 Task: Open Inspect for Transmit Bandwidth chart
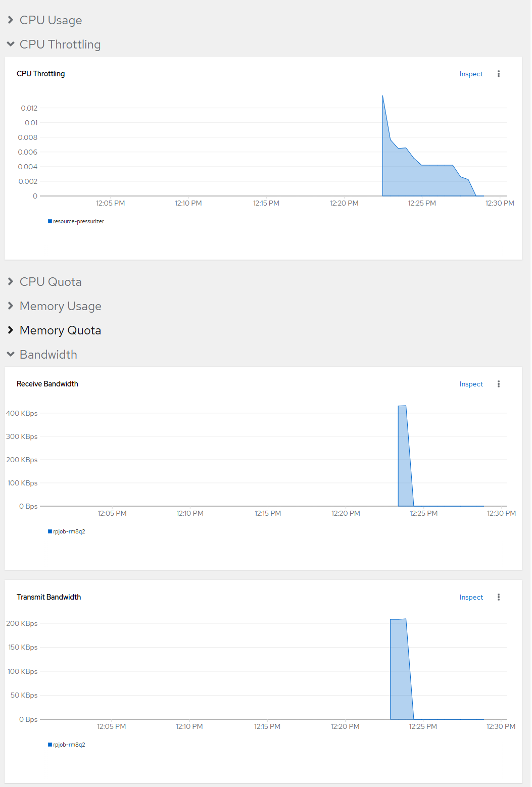pyautogui.click(x=471, y=597)
